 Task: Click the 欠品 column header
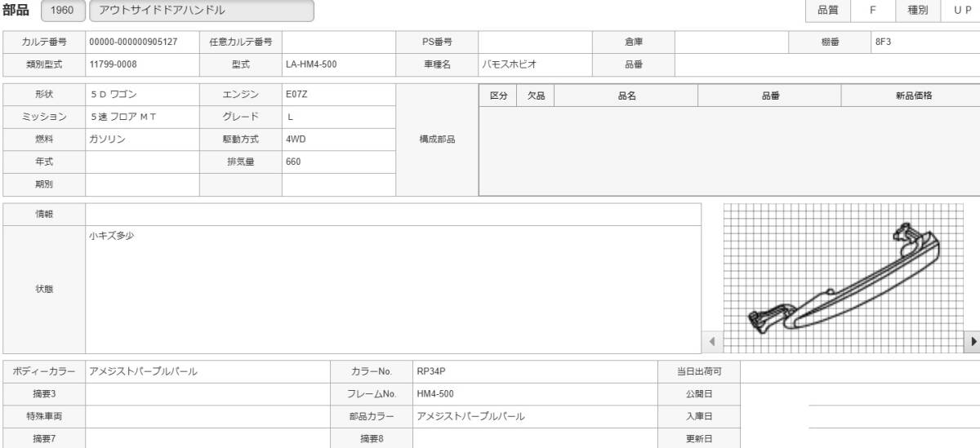click(x=536, y=95)
